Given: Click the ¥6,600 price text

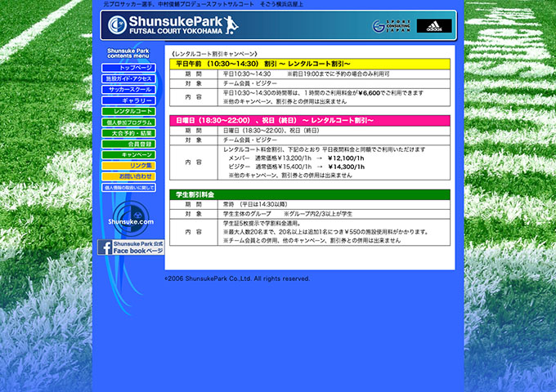Looking at the screenshot, I should (x=369, y=93).
